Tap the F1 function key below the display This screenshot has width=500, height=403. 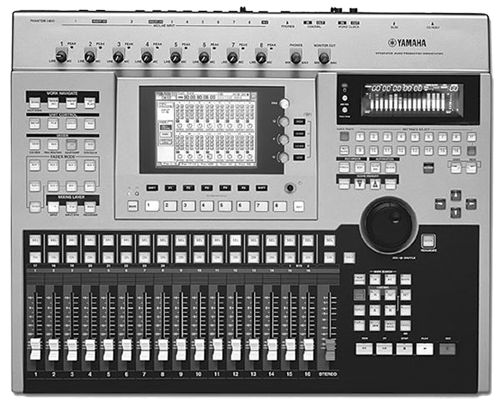(170, 188)
